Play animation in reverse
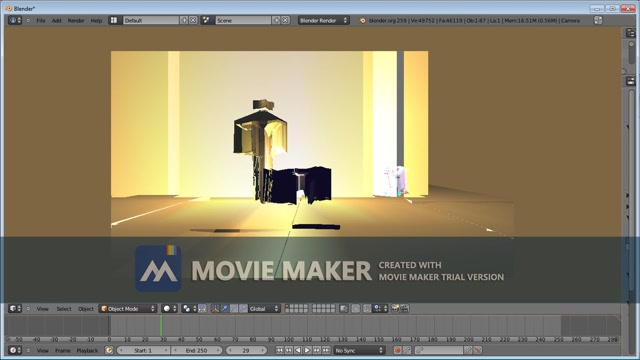The image size is (640, 360). point(298,350)
